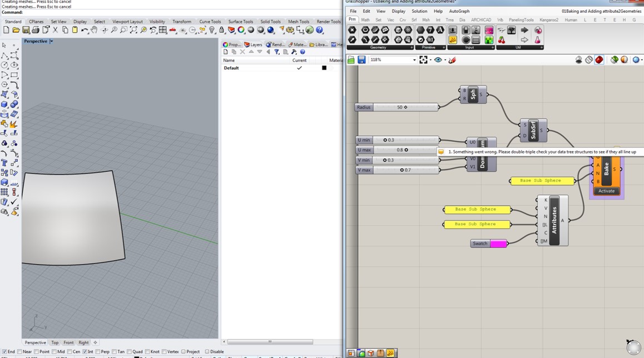This screenshot has width=644, height=358.
Task: Toggle the Perp osnap checkbox
Action: (97, 351)
